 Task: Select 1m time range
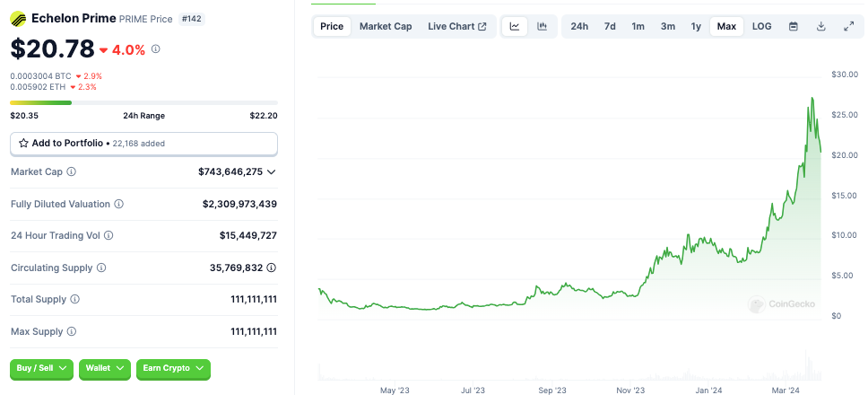[x=638, y=26]
